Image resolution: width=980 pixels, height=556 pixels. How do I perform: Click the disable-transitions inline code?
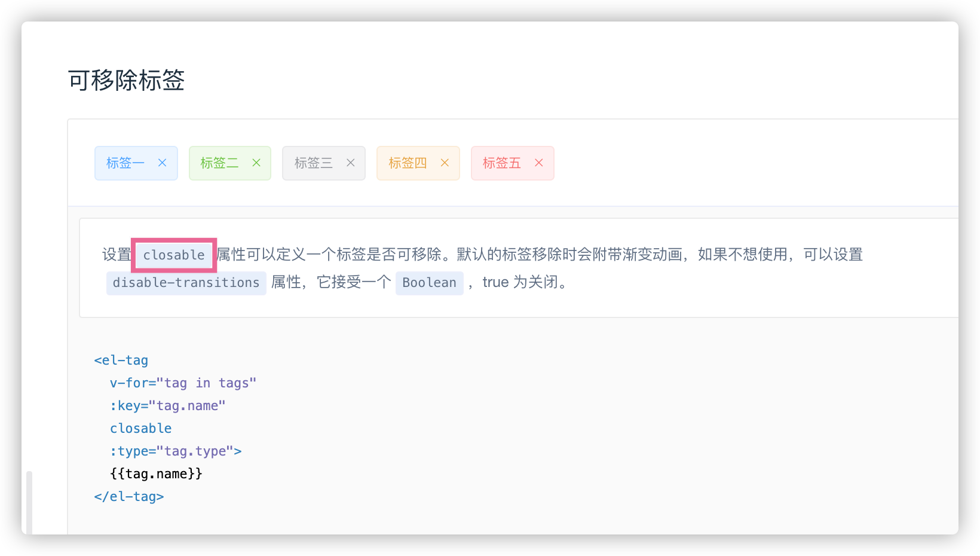tap(186, 283)
